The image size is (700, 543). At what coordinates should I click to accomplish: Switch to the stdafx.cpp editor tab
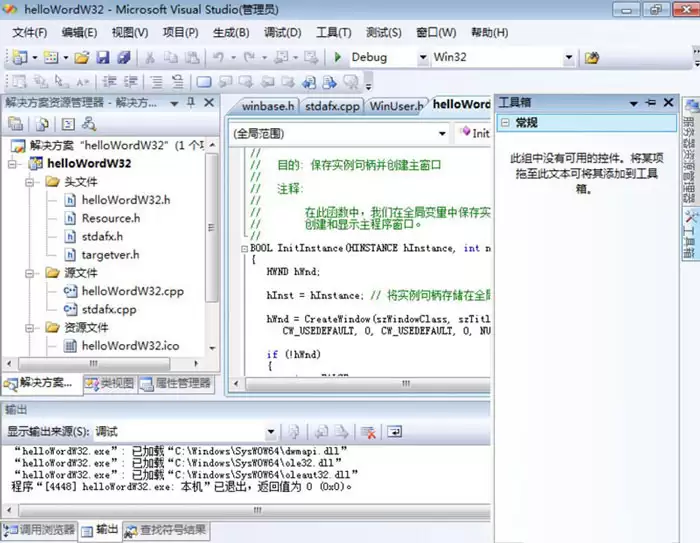click(x=332, y=105)
